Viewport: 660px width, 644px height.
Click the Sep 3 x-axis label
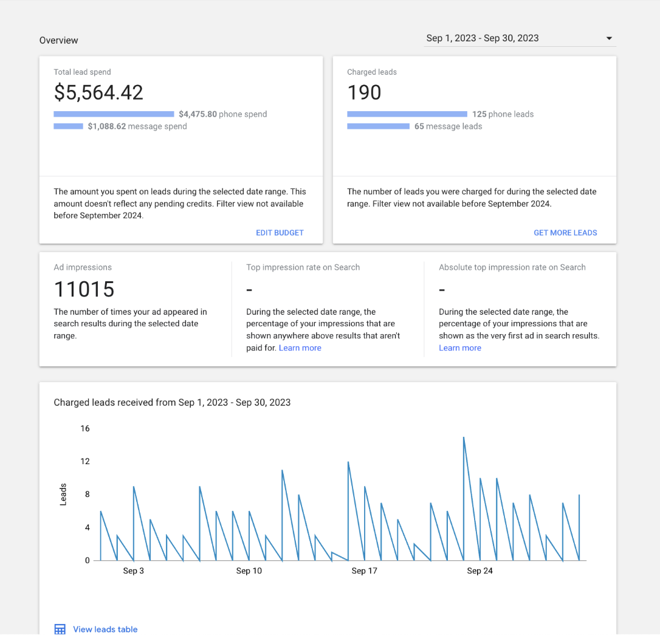click(134, 571)
